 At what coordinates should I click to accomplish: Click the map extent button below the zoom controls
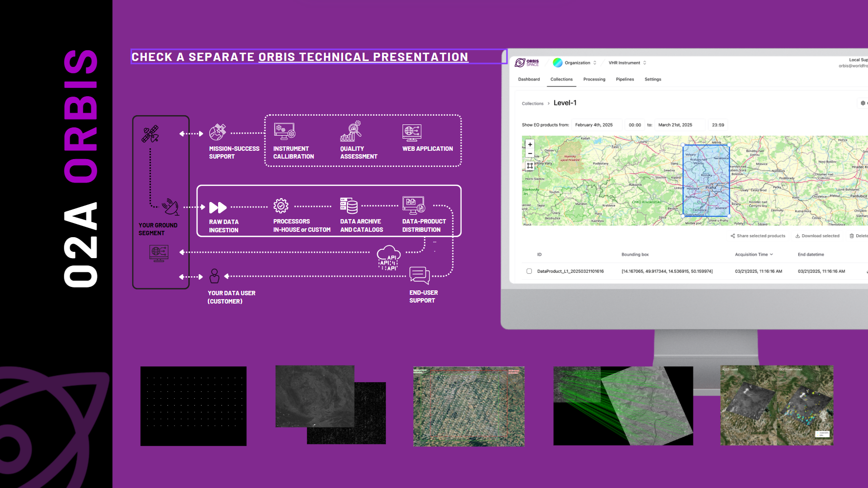coord(530,166)
